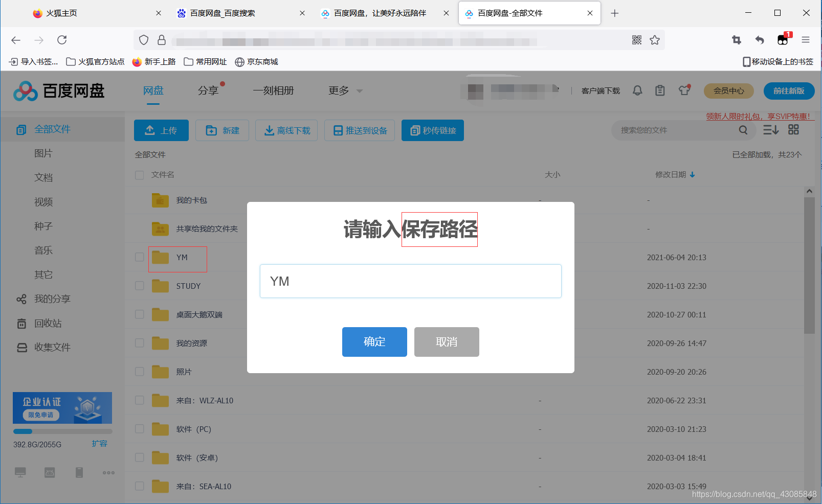Click 取消 to cancel the dialog

(x=447, y=342)
